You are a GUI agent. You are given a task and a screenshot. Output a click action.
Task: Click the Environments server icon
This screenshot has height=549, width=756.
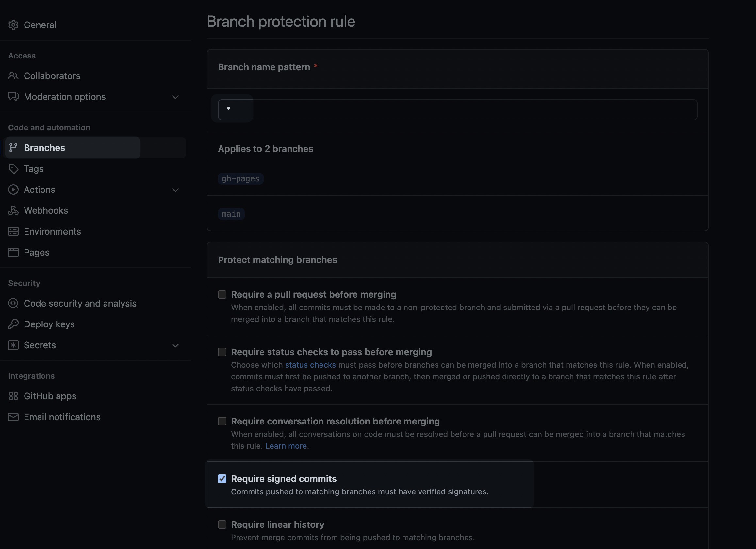coord(13,231)
